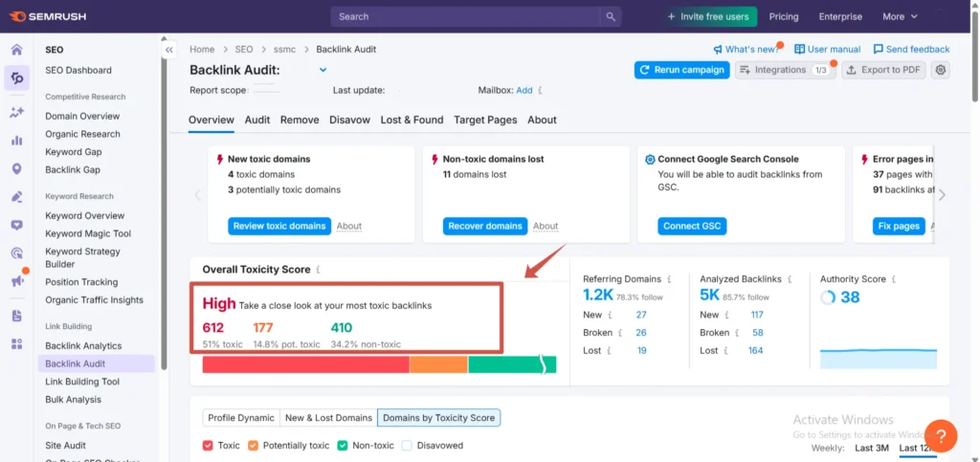Open Keyword Magic Tool in sidebar
Viewport: 980px width, 462px height.
[88, 233]
